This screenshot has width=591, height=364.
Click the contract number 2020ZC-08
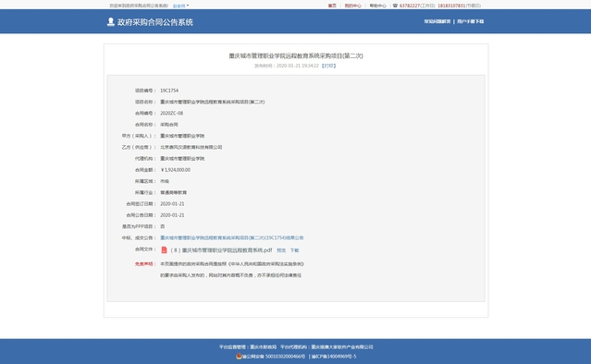171,114
